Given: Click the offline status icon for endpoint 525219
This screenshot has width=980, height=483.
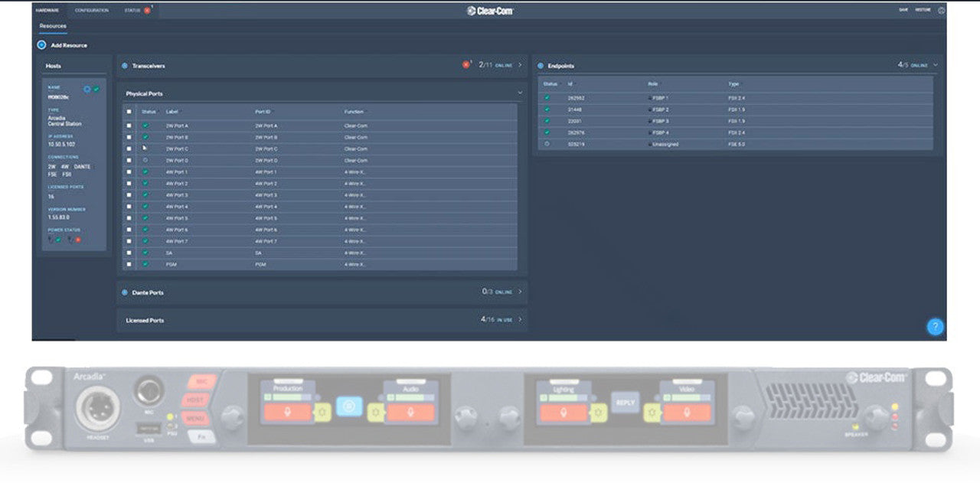Looking at the screenshot, I should (547, 144).
